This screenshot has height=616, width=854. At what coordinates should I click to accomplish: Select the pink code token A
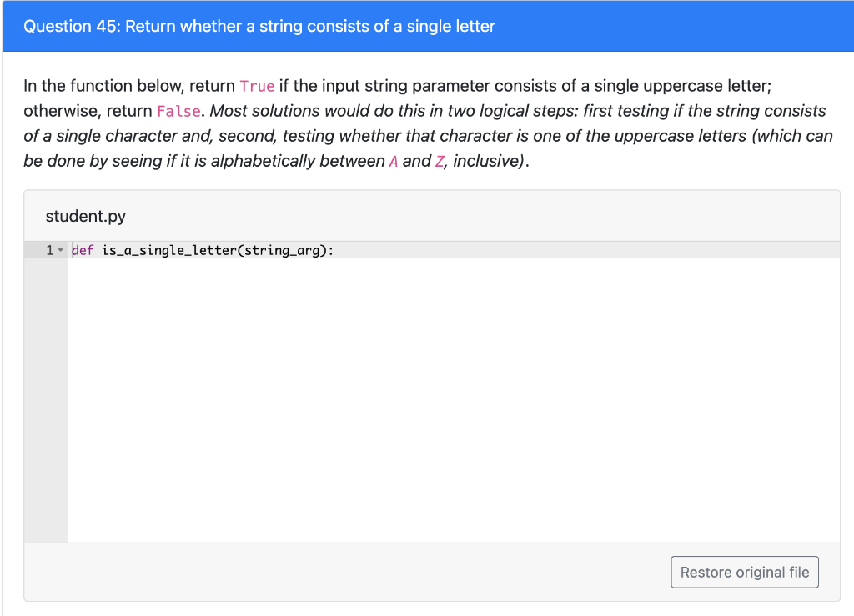[394, 161]
